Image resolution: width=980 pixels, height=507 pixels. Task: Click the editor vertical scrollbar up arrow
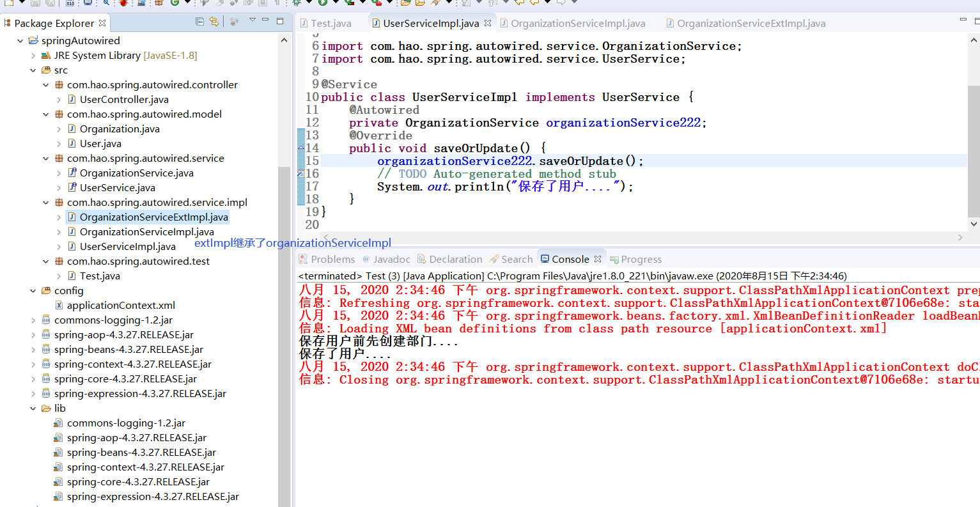pyautogui.click(x=974, y=39)
